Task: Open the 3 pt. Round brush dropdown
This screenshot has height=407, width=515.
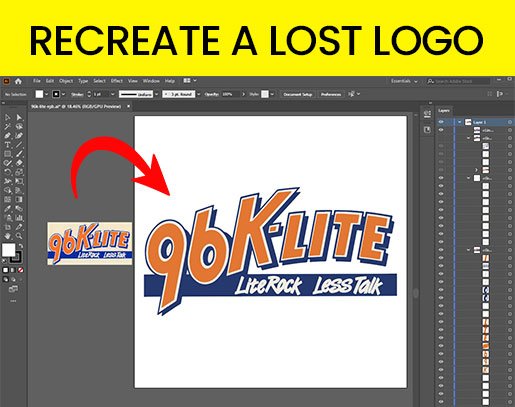Action: [199, 94]
